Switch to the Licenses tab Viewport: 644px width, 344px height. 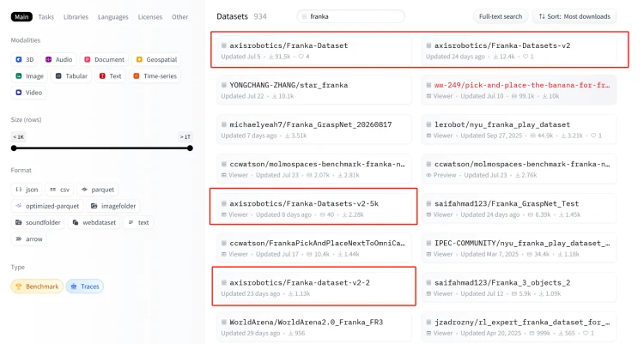(x=150, y=17)
